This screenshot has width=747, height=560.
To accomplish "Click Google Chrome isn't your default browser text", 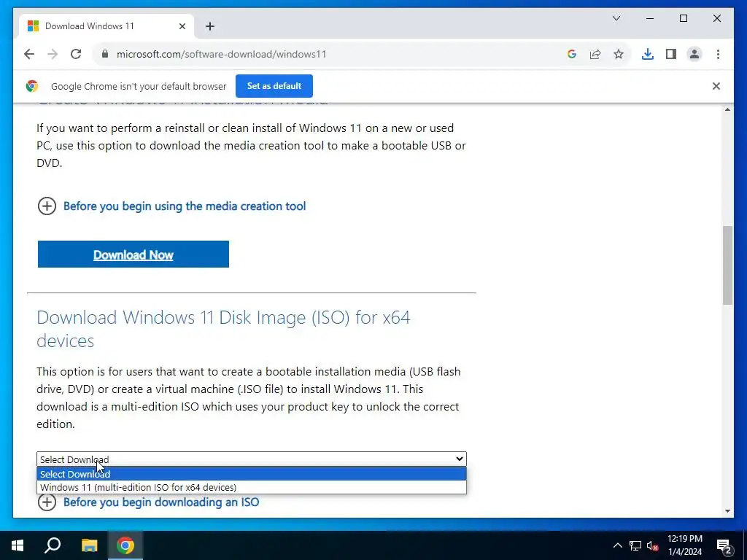I will point(139,86).
